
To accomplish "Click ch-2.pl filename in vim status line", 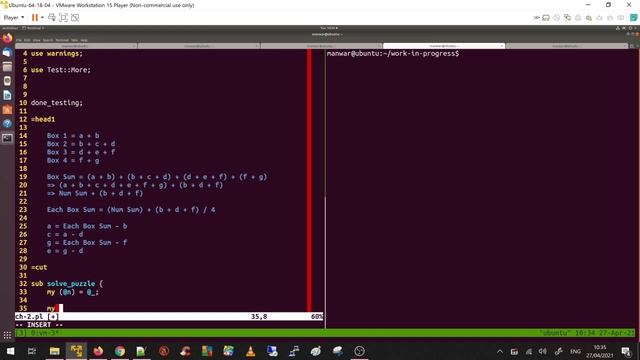I will (29, 316).
